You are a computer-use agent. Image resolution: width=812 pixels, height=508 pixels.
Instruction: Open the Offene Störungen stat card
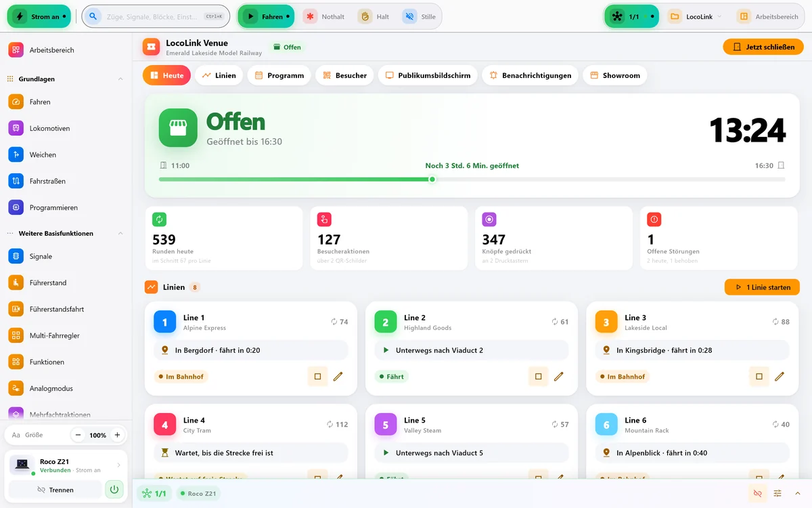(719, 238)
